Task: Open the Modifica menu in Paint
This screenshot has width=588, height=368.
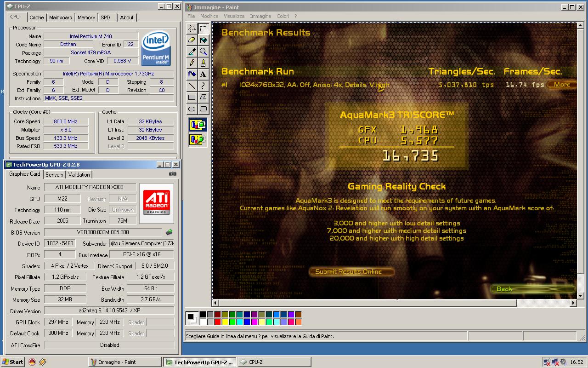Action: [x=209, y=16]
